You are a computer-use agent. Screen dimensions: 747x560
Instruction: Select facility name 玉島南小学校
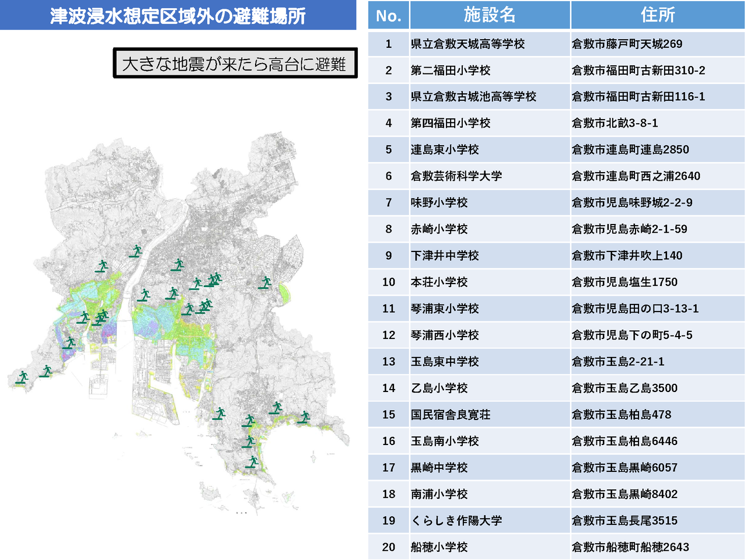(445, 441)
